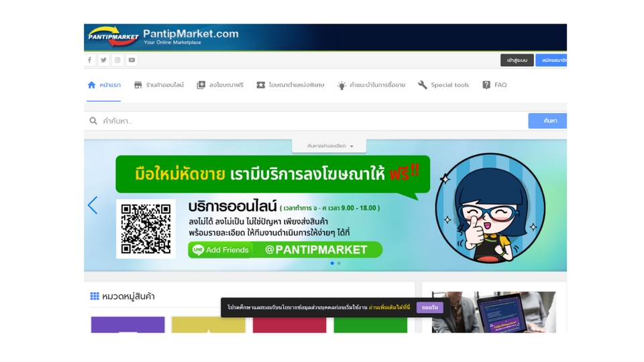This screenshot has height=362, width=644.
Task: Select the first carousel dot
Action: [332, 263]
